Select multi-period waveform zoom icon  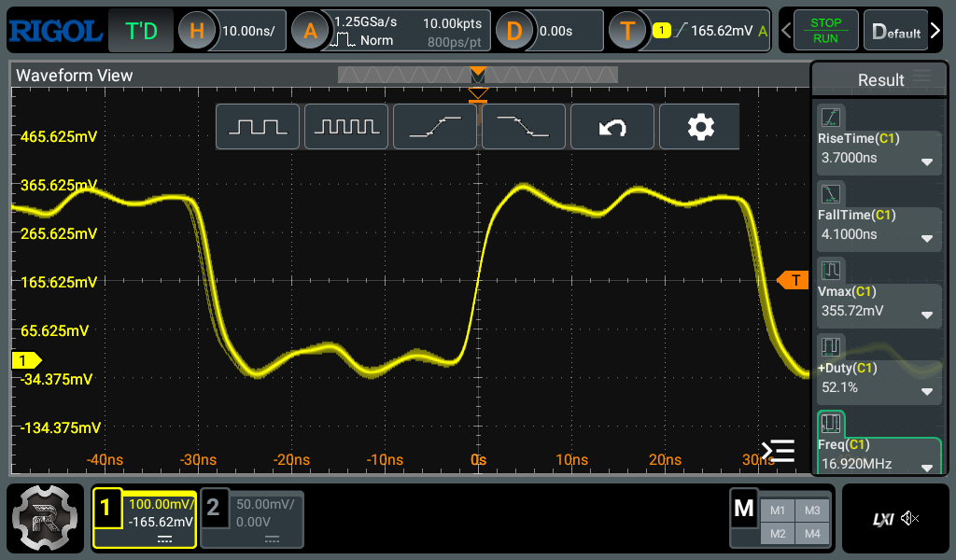346,127
